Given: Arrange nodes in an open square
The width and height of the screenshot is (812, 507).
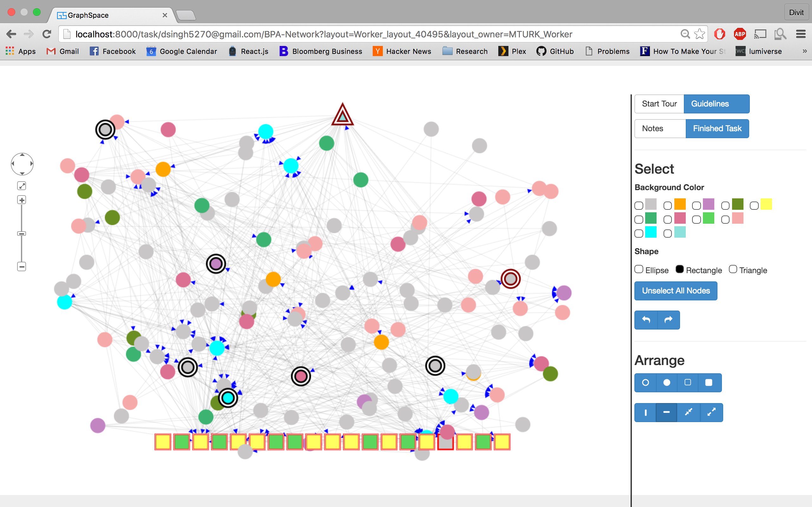Looking at the screenshot, I should (x=688, y=382).
